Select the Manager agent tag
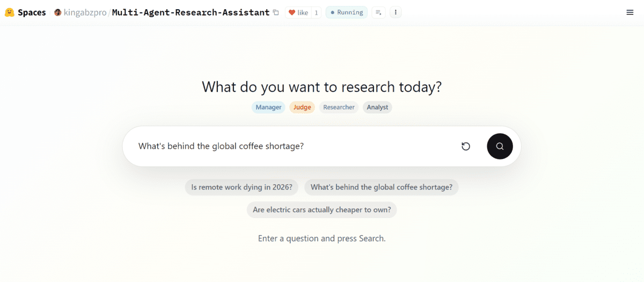644x282 pixels. click(x=268, y=107)
